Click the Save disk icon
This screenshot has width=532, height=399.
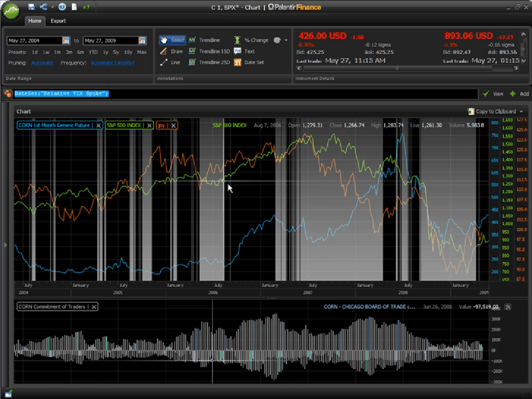[x=31, y=7]
